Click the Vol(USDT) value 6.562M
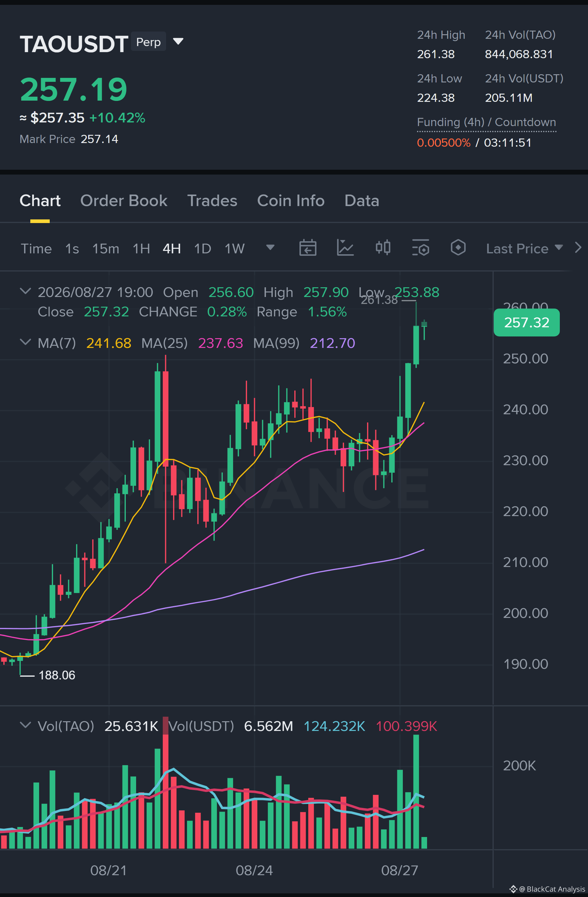This screenshot has height=897, width=588. click(268, 726)
